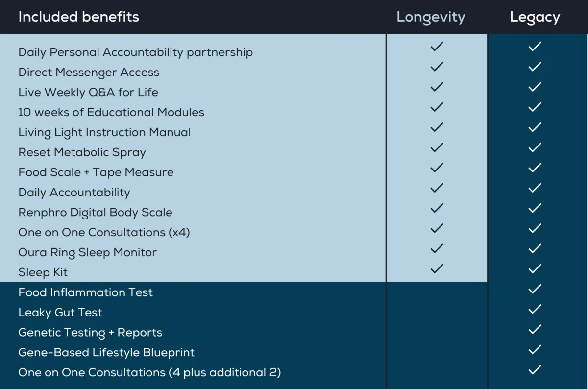Click the Legacy checkmark for Genetic Testing + Reports
Viewport: 588px width, 389px height.
535,329
